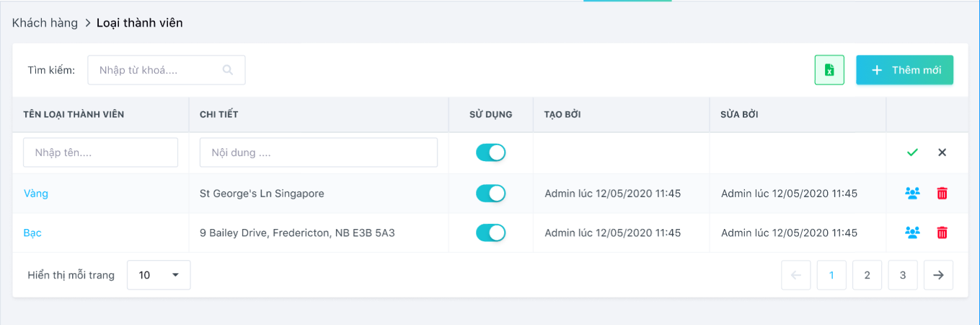Image resolution: width=980 pixels, height=325 pixels.
Task: Navigate to Khách hàng breadcrumb
Action: [45, 23]
